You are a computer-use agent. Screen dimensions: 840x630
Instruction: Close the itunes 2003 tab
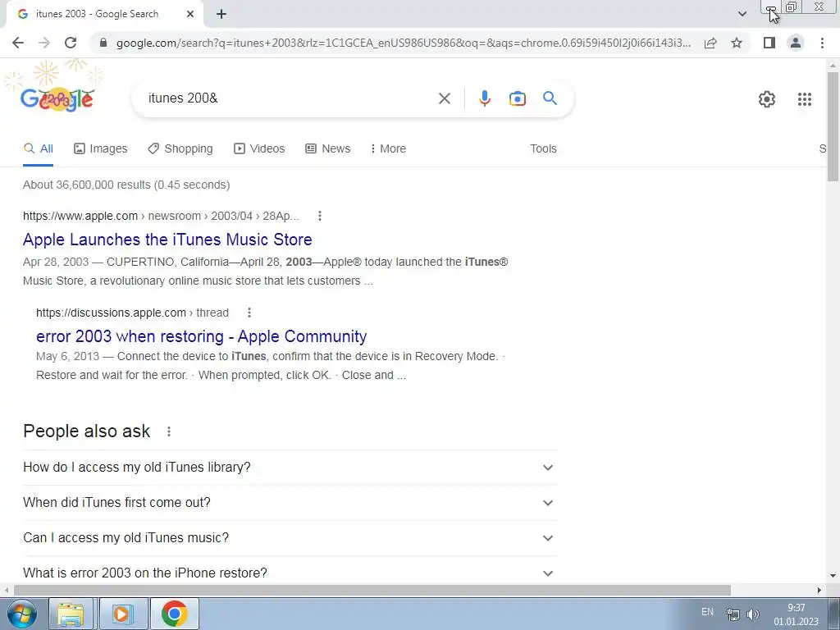(190, 14)
